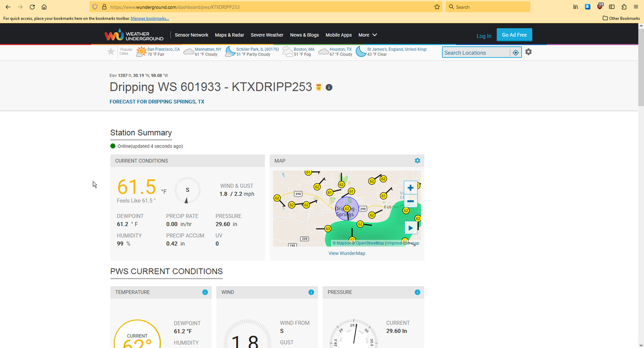This screenshot has height=348, width=644.
Task: Click the shield tracking protection icon
Action: pyautogui.click(x=95, y=7)
